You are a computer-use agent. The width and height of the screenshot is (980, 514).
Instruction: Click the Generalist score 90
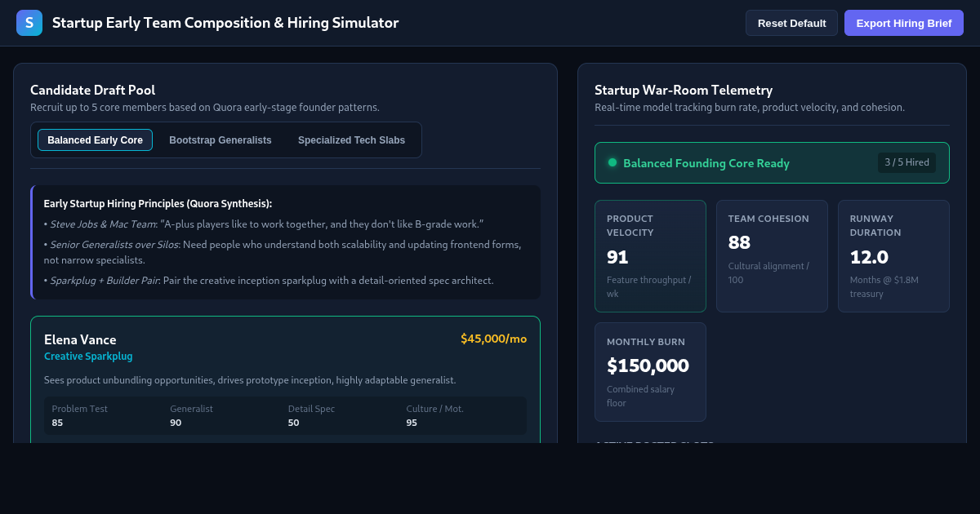point(176,423)
